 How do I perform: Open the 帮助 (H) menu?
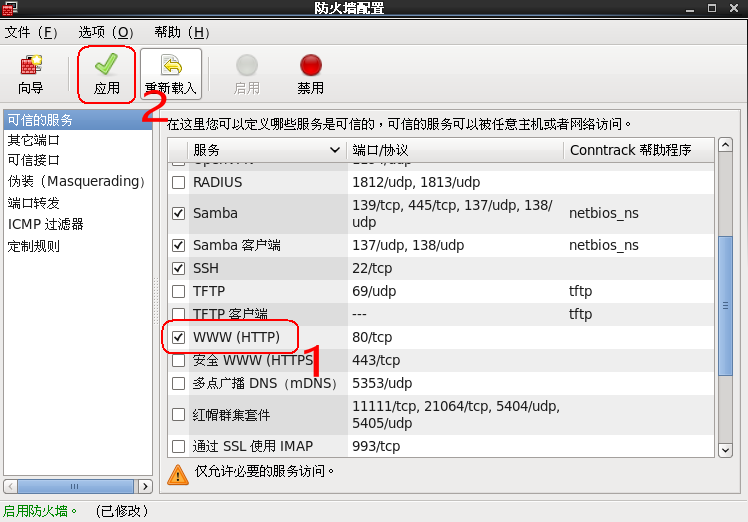click(x=182, y=32)
